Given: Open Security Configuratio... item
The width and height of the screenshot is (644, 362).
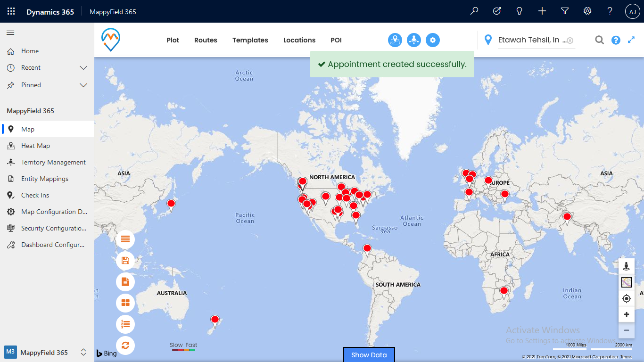Looking at the screenshot, I should [x=47, y=228].
